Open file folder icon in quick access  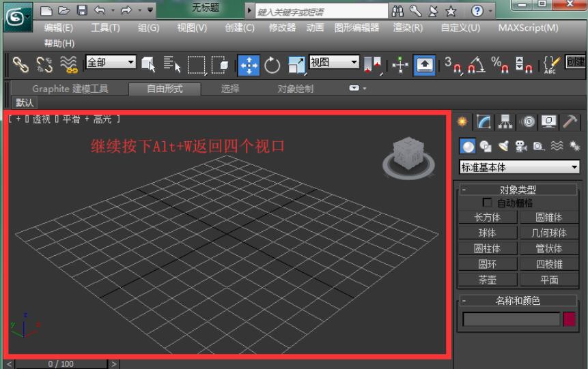point(64,10)
